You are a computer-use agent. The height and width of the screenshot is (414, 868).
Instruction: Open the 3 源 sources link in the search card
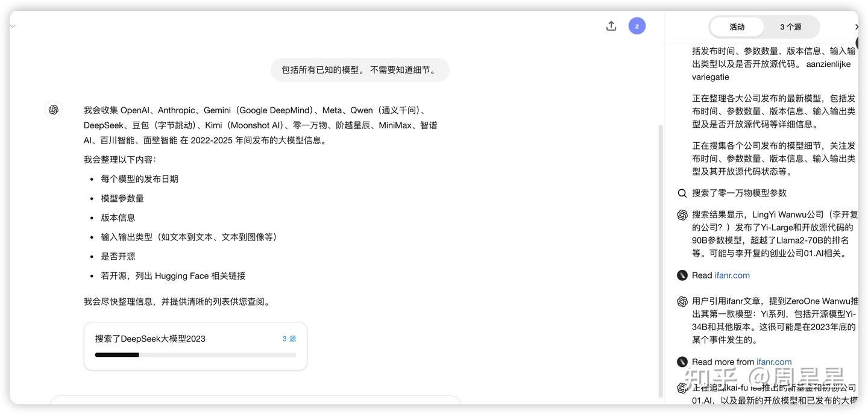pyautogui.click(x=289, y=339)
